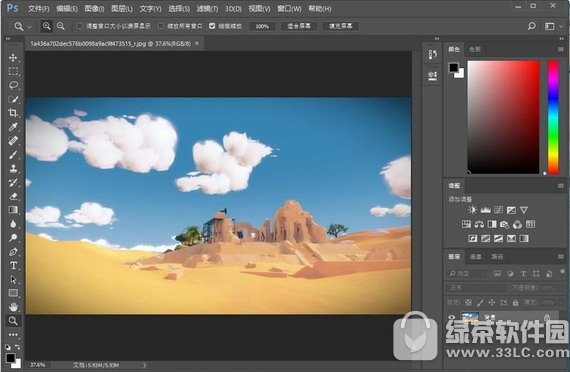
Task: Open the Adjustments panel menu
Action: [x=561, y=185]
